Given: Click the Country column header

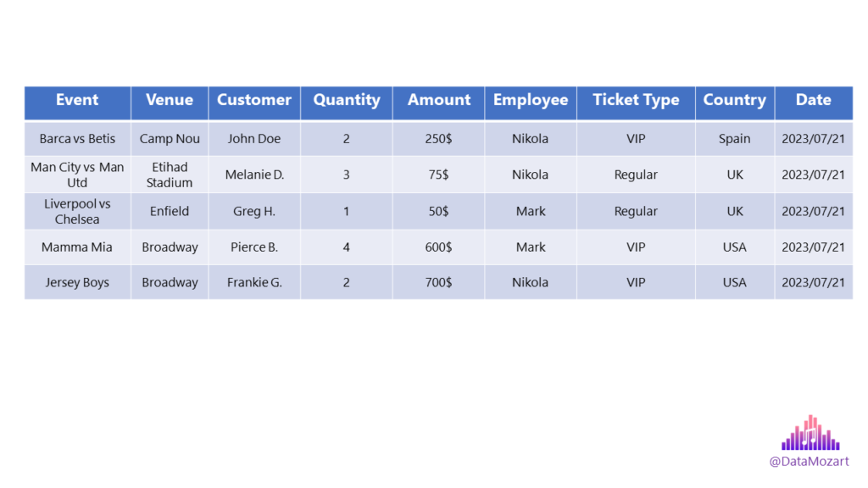Looking at the screenshot, I should point(735,103).
